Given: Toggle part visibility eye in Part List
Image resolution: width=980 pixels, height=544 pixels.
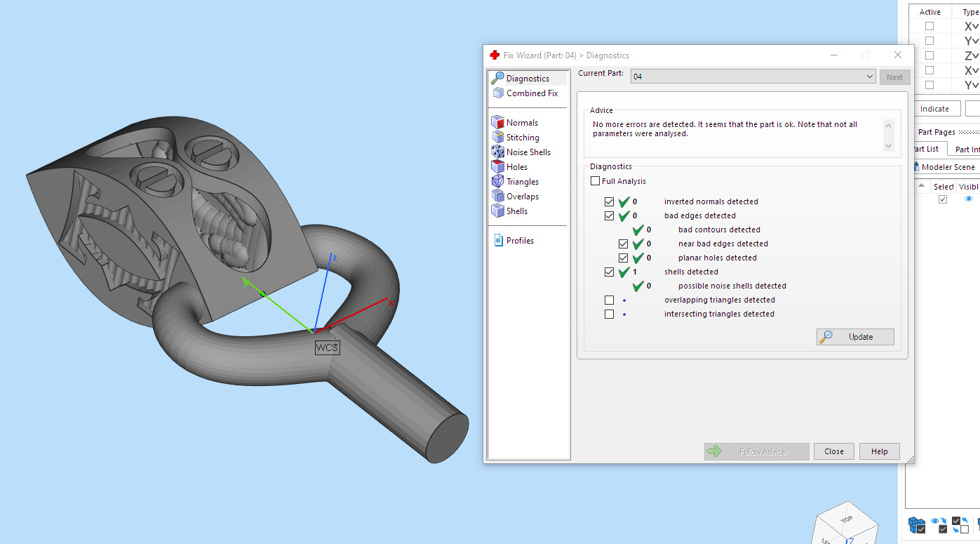Looking at the screenshot, I should 968,199.
